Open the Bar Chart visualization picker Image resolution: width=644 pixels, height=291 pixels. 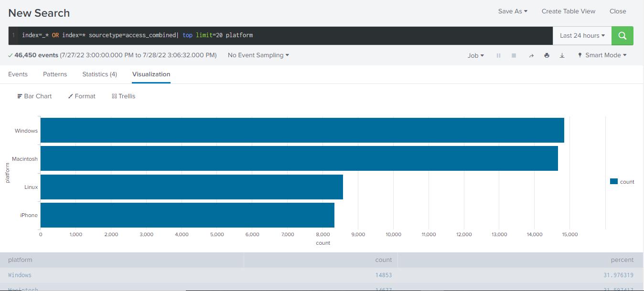[34, 96]
